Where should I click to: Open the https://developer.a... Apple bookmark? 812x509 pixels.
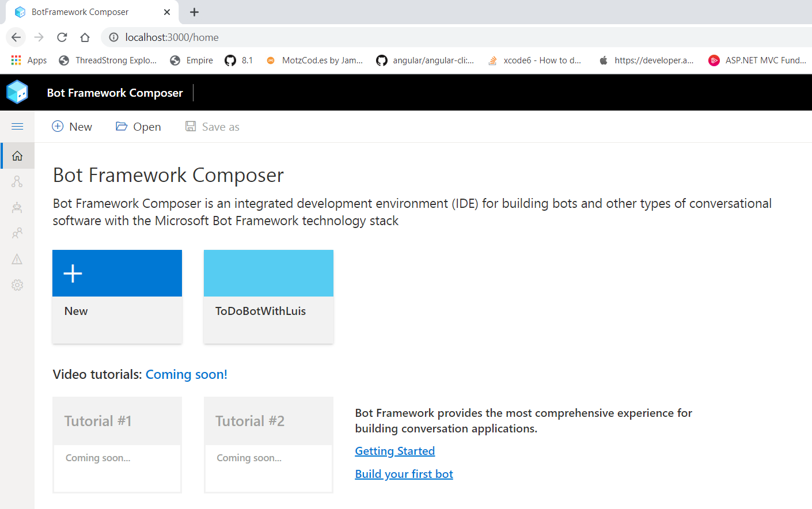click(x=646, y=60)
